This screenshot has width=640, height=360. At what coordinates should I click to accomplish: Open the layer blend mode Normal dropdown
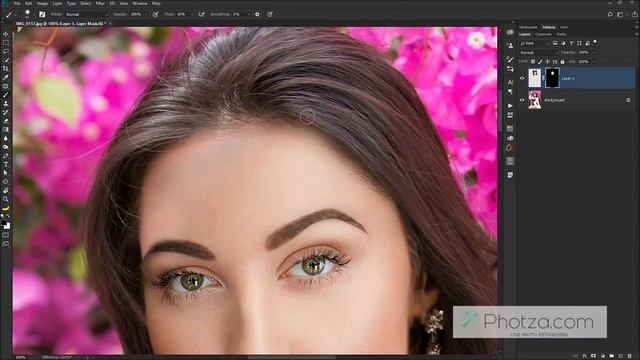click(539, 53)
